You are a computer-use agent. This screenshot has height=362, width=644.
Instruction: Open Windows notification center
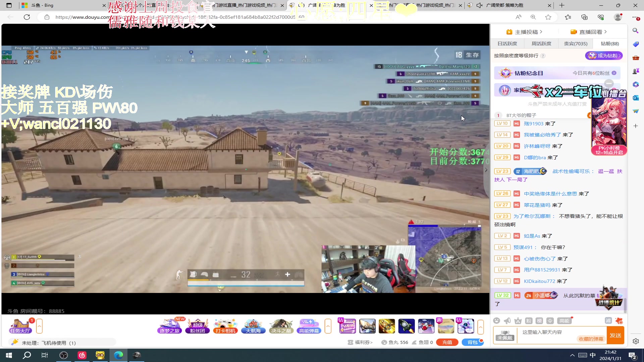633,355
